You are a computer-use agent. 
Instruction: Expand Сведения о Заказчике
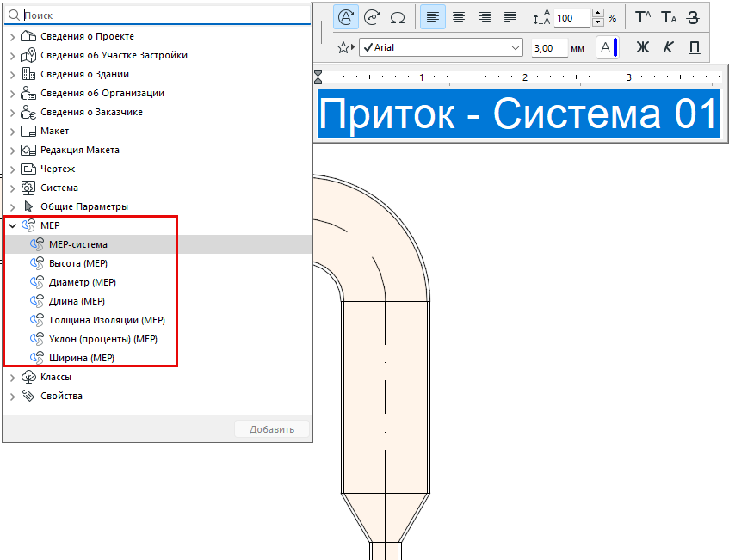[13, 113]
